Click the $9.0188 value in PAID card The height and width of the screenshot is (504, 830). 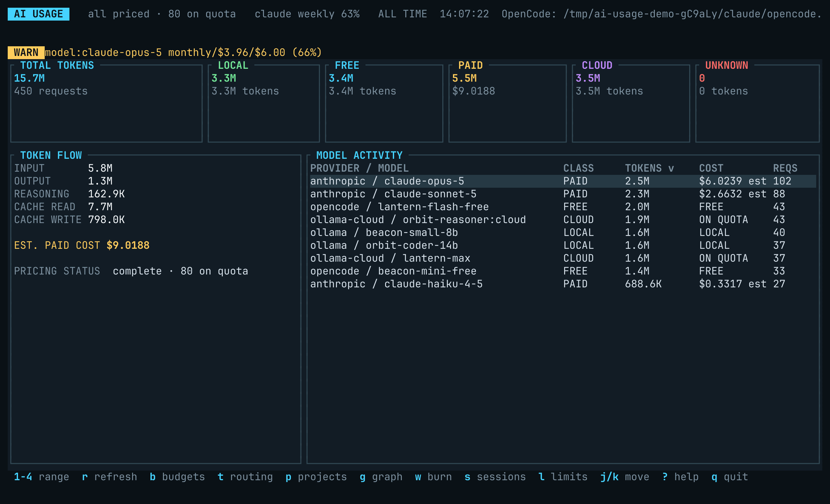[x=473, y=91]
